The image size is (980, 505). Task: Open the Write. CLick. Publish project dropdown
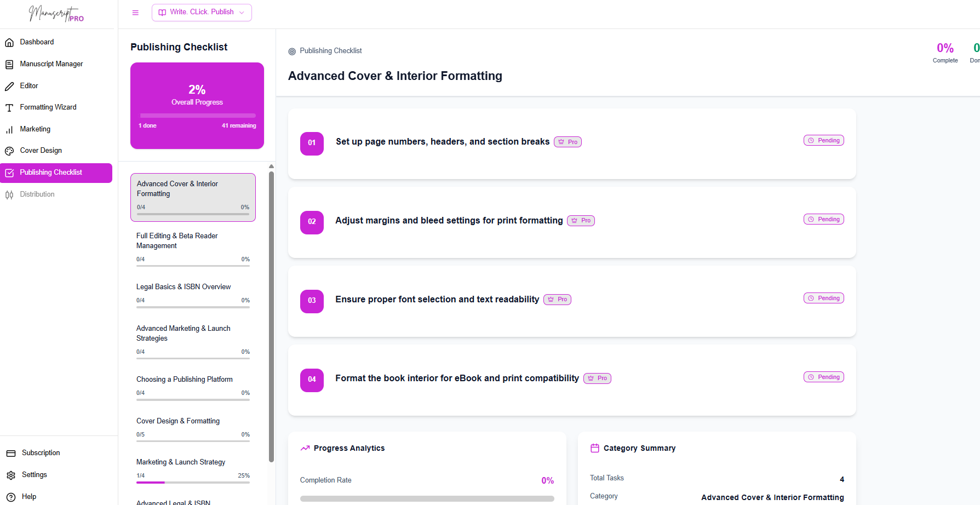[x=202, y=12]
